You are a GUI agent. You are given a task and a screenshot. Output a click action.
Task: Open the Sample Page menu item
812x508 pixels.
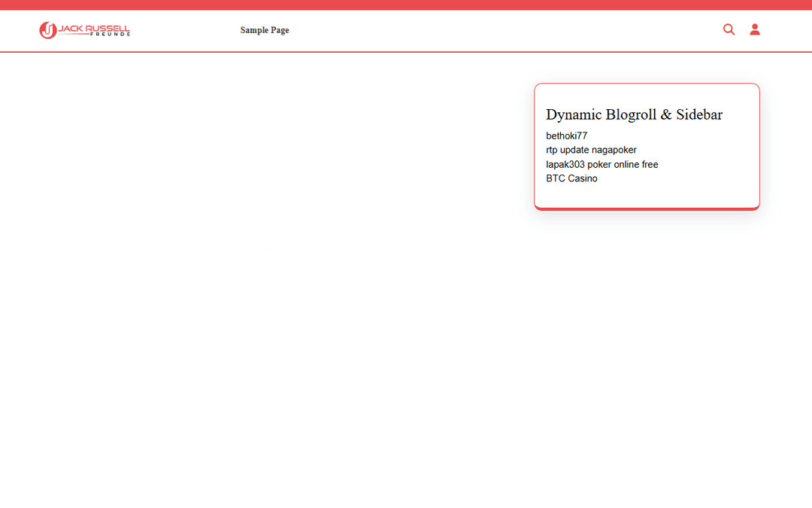tap(265, 30)
